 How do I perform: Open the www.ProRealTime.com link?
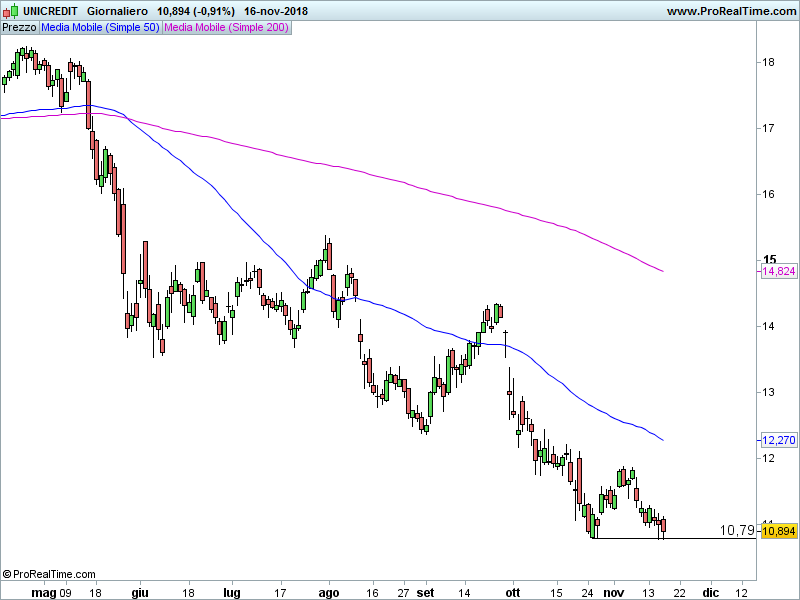(x=731, y=11)
